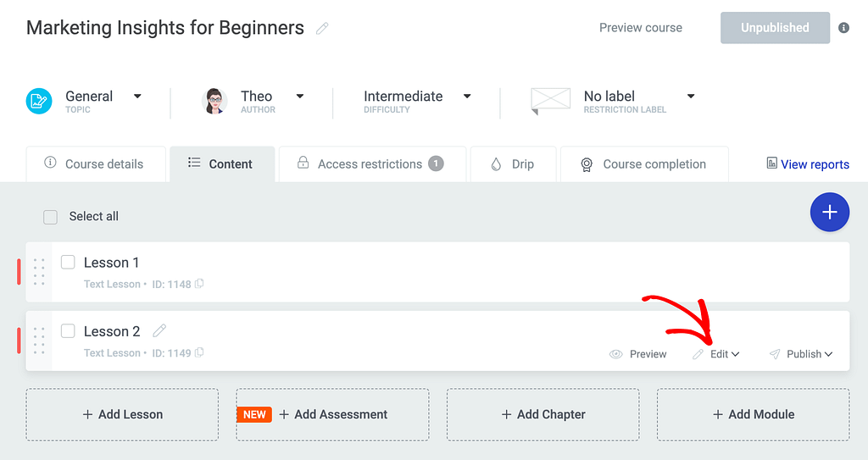
Task: Tick the Lesson 1 checkbox
Action: 68,263
